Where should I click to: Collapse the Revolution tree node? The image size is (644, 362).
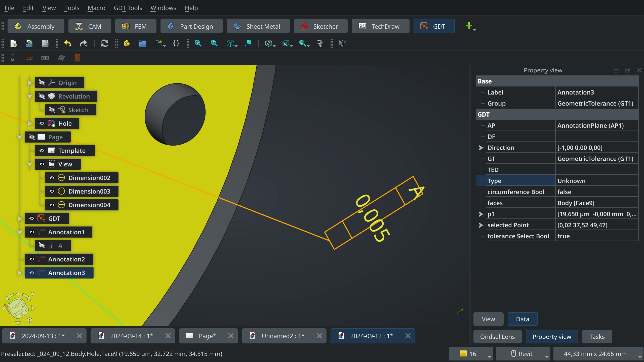[x=29, y=96]
